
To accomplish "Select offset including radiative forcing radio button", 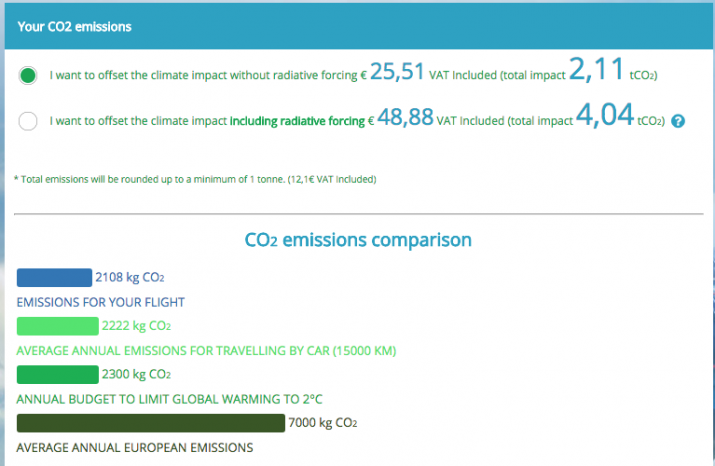I will click(x=28, y=121).
